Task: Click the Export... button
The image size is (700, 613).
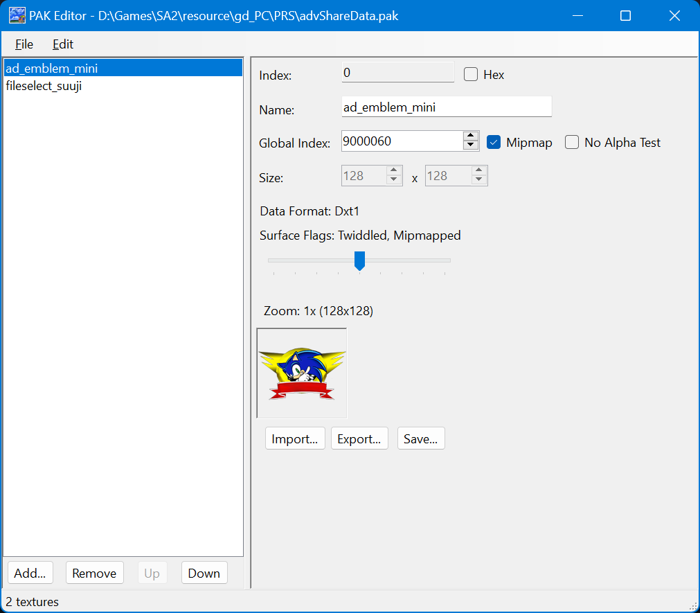Action: (x=359, y=438)
